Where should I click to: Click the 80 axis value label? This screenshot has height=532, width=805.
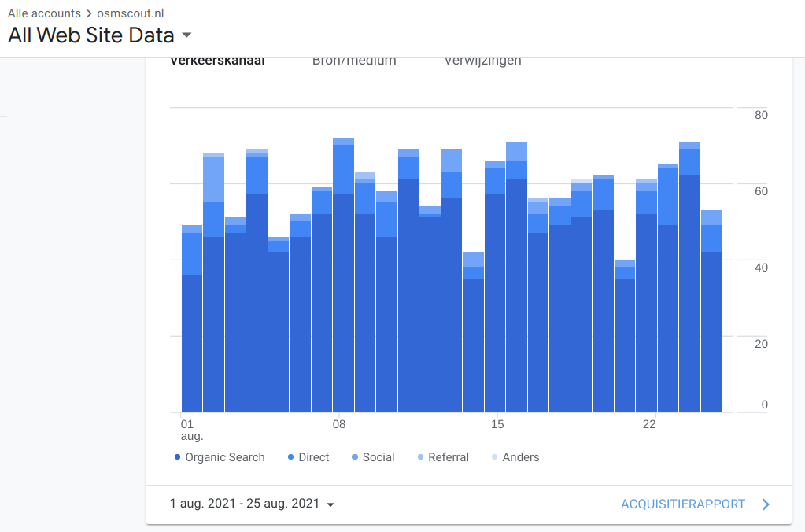click(762, 115)
